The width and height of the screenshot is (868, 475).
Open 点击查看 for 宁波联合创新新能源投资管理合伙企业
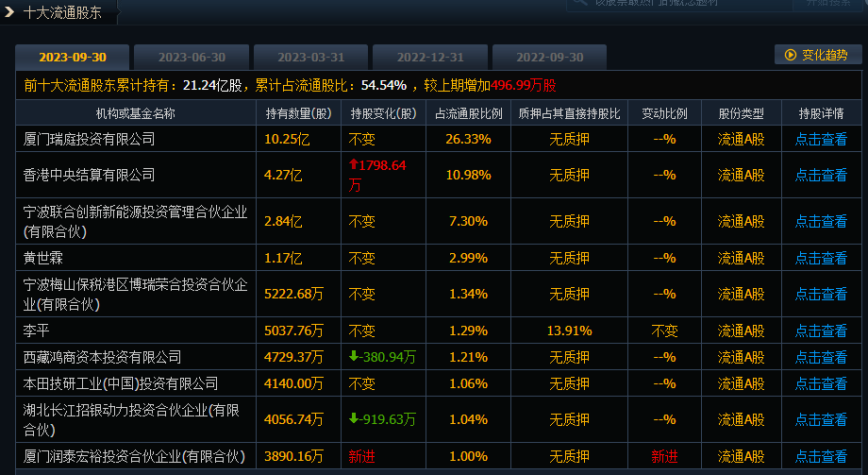821,221
